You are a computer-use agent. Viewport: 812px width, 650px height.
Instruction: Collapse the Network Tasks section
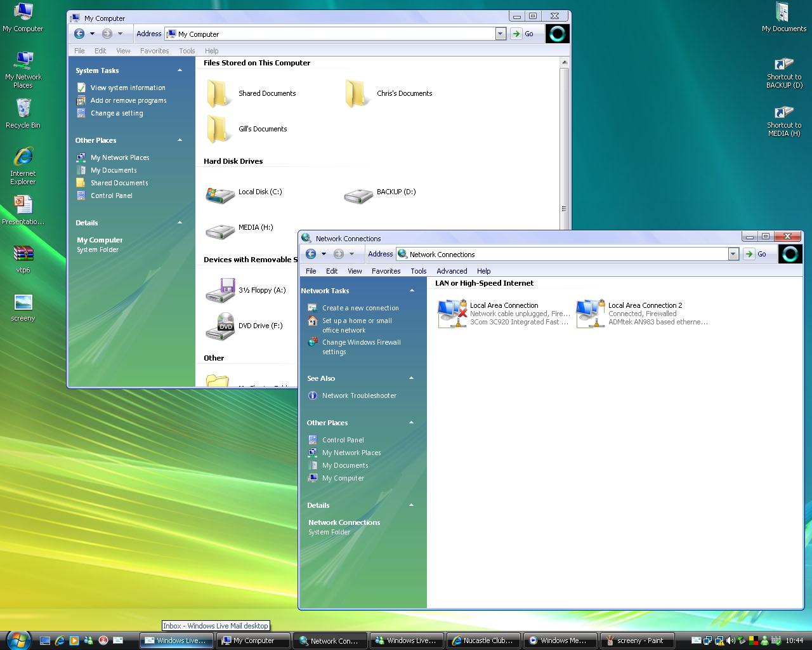click(x=412, y=291)
